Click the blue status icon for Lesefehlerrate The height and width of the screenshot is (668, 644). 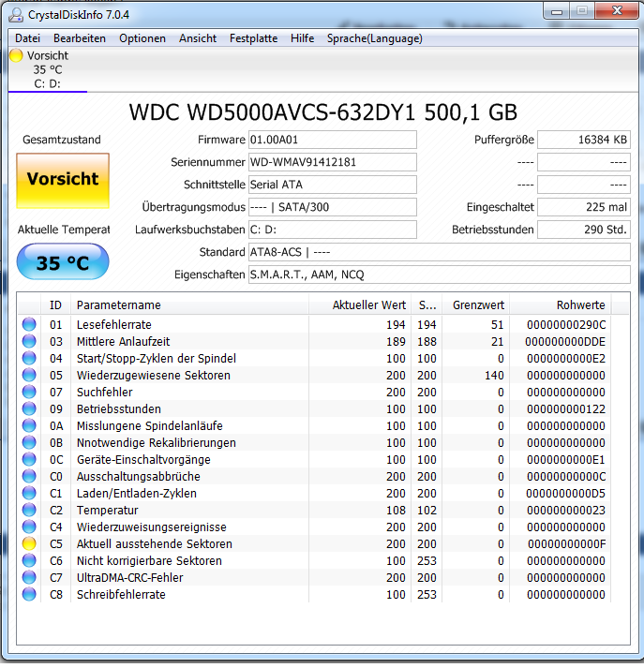coord(29,324)
